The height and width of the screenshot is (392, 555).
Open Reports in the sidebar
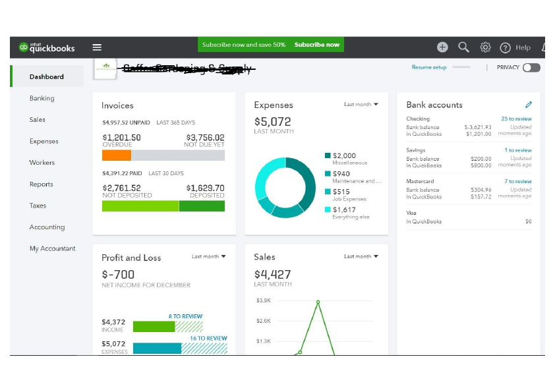click(42, 184)
